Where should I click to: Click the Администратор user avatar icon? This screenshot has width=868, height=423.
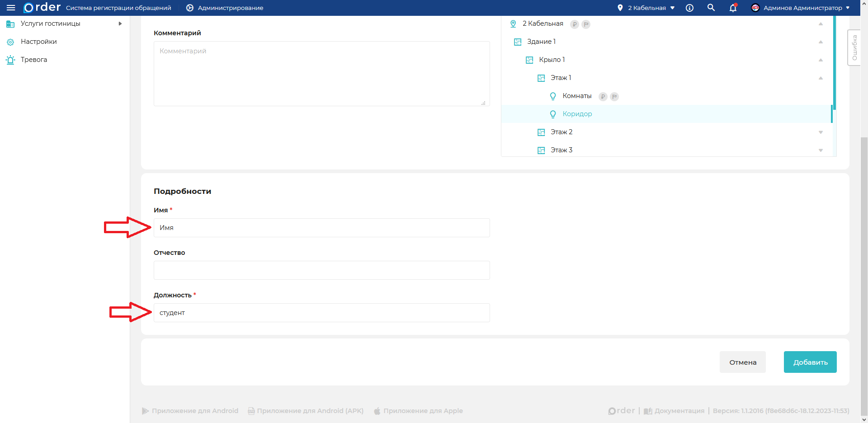point(755,8)
